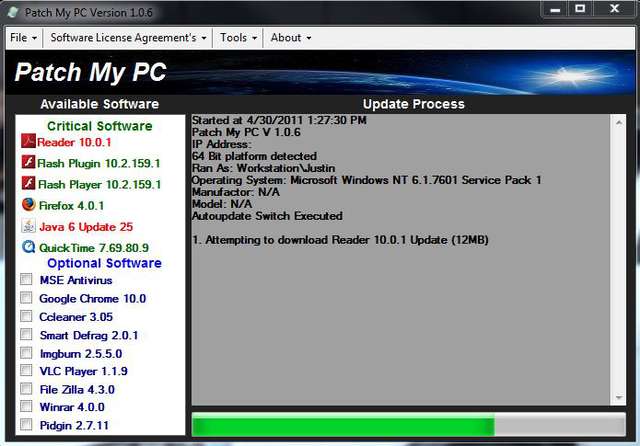Click the Firefox globe icon
The width and height of the screenshot is (640, 446).
point(28,204)
